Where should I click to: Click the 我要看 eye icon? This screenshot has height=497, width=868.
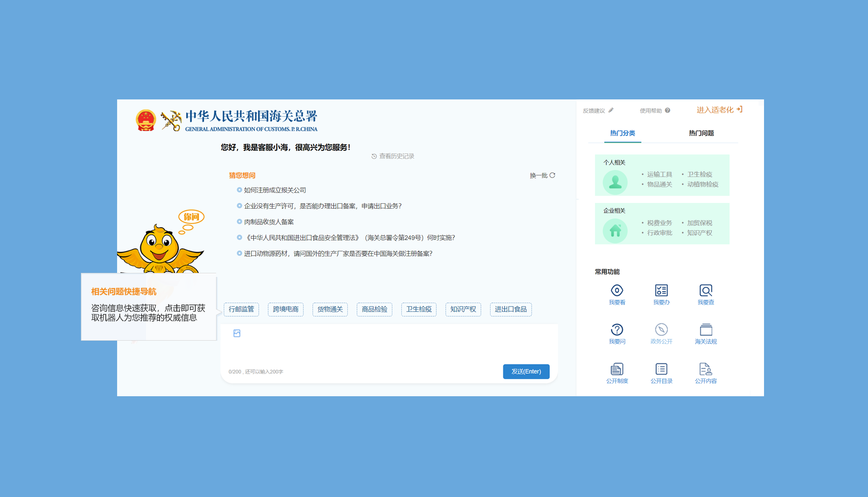[x=617, y=291]
